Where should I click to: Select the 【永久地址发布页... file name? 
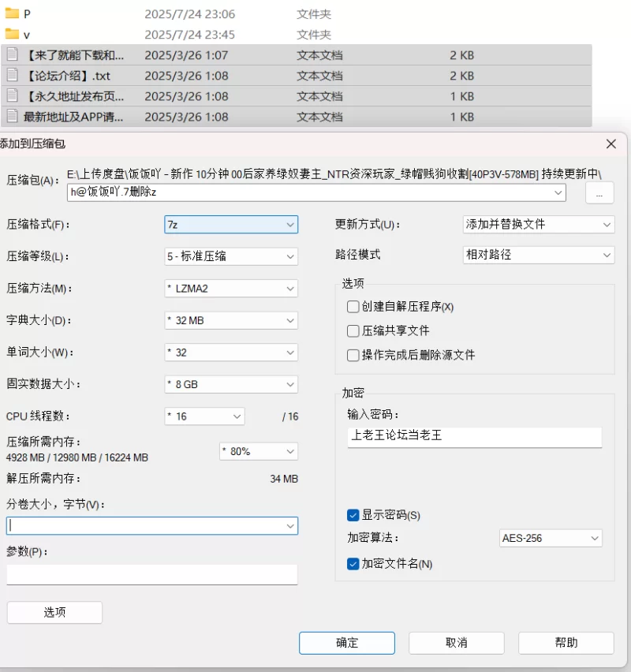[x=75, y=96]
